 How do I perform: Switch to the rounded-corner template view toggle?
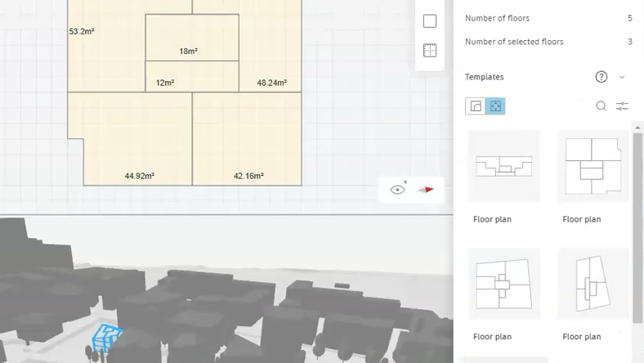[475, 106]
